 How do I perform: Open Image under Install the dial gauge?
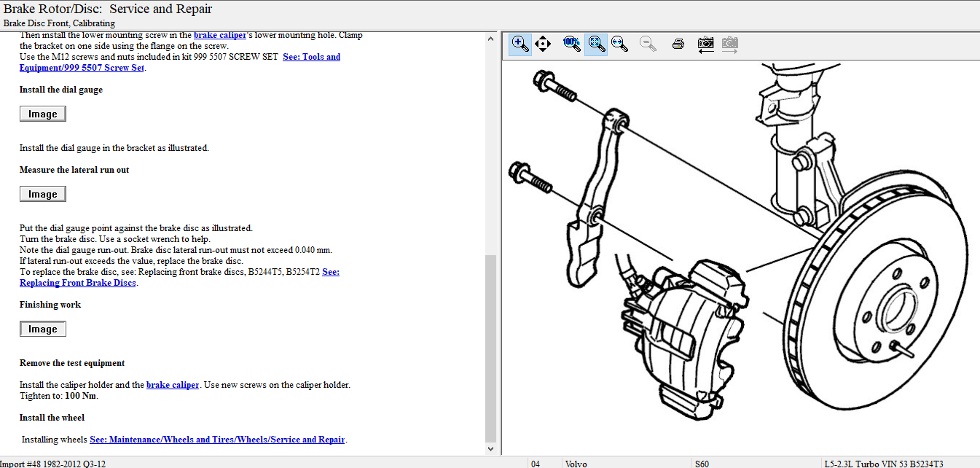[43, 114]
